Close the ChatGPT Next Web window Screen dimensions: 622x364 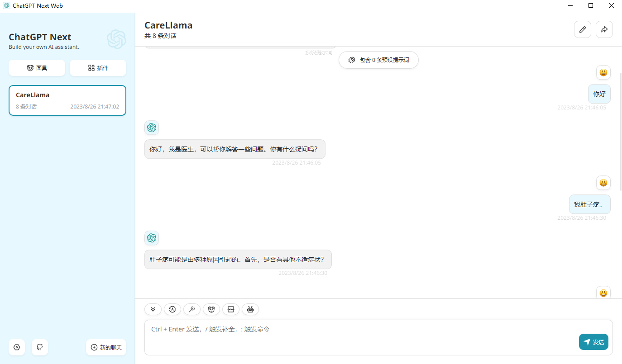pyautogui.click(x=612, y=6)
